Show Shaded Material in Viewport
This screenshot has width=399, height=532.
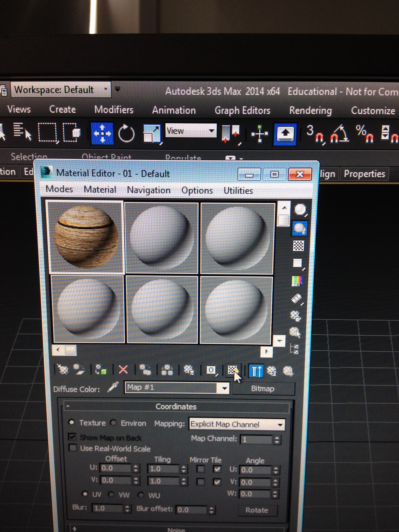click(233, 371)
